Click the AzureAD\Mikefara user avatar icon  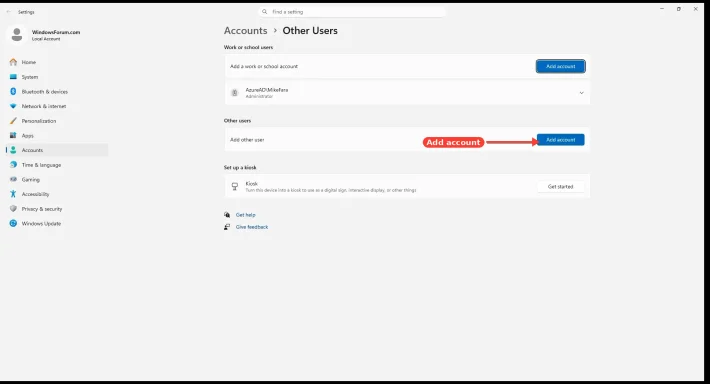[x=235, y=93]
